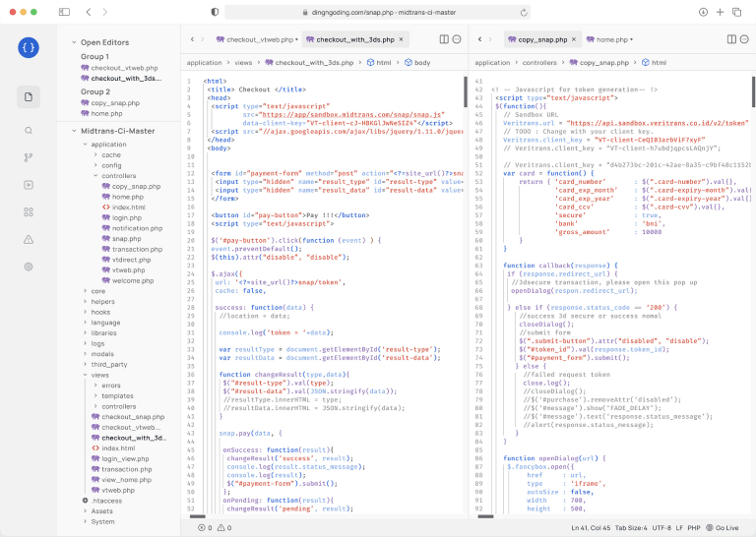This screenshot has height=537, width=756.
Task: Open a new browser tab
Action: (720, 12)
